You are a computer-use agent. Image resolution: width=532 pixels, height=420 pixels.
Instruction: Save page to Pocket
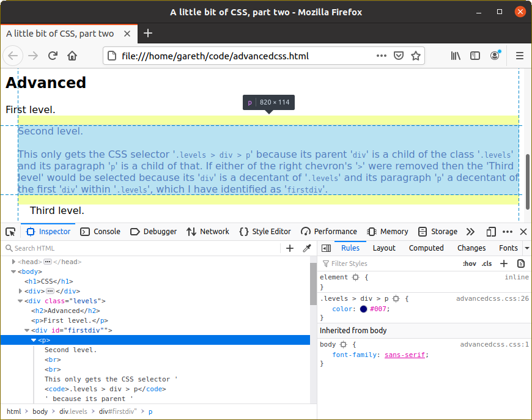tap(399, 56)
